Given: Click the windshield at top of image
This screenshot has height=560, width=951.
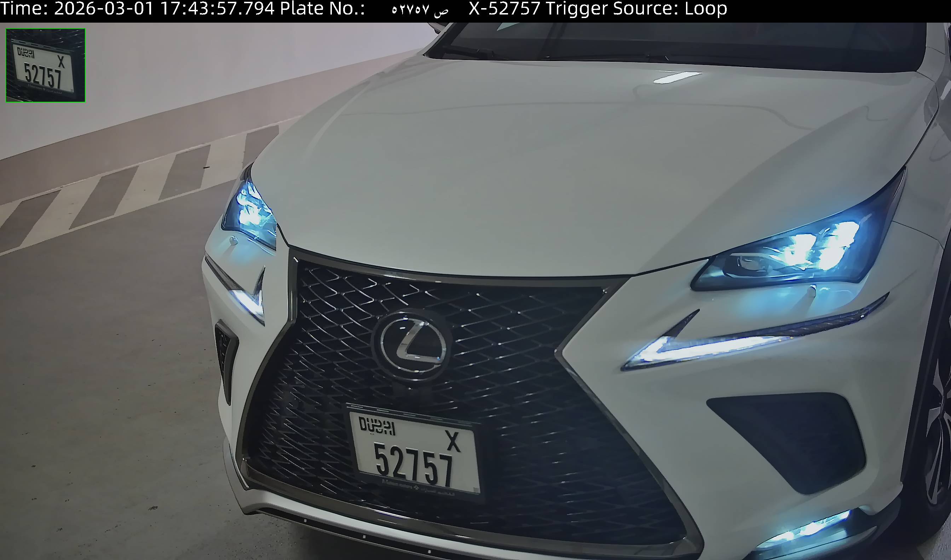Looking at the screenshot, I should tap(680, 41).
